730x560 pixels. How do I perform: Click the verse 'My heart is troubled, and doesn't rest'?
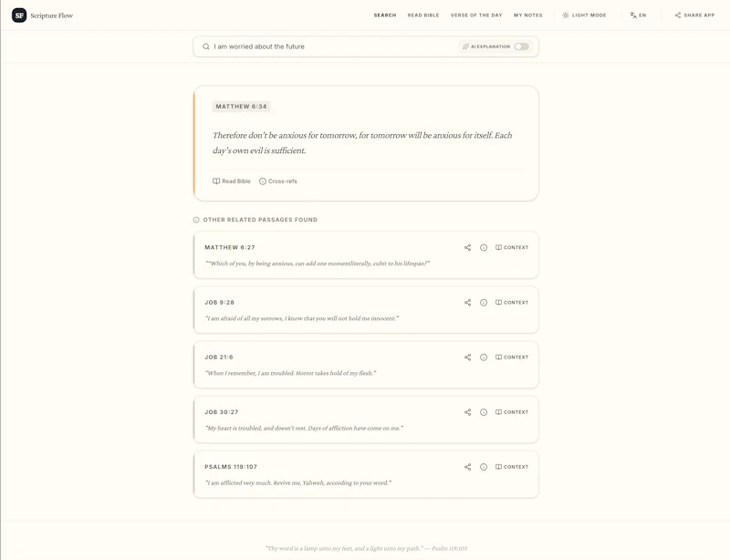point(304,429)
